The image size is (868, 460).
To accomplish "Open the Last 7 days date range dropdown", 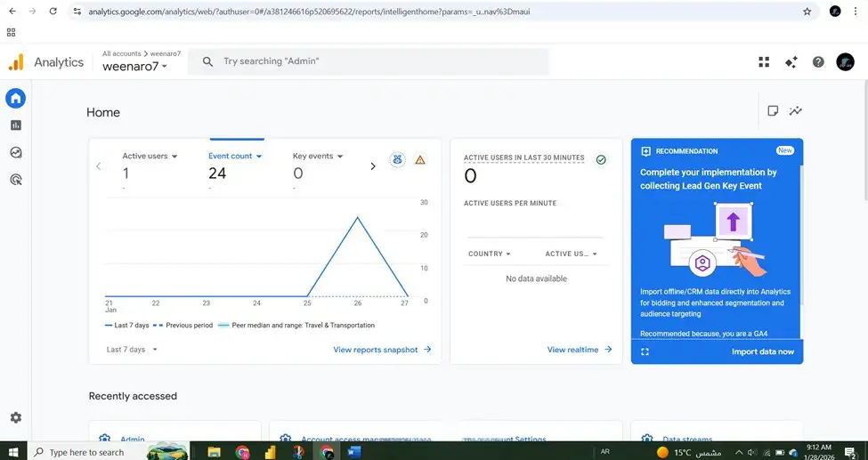I will point(132,350).
